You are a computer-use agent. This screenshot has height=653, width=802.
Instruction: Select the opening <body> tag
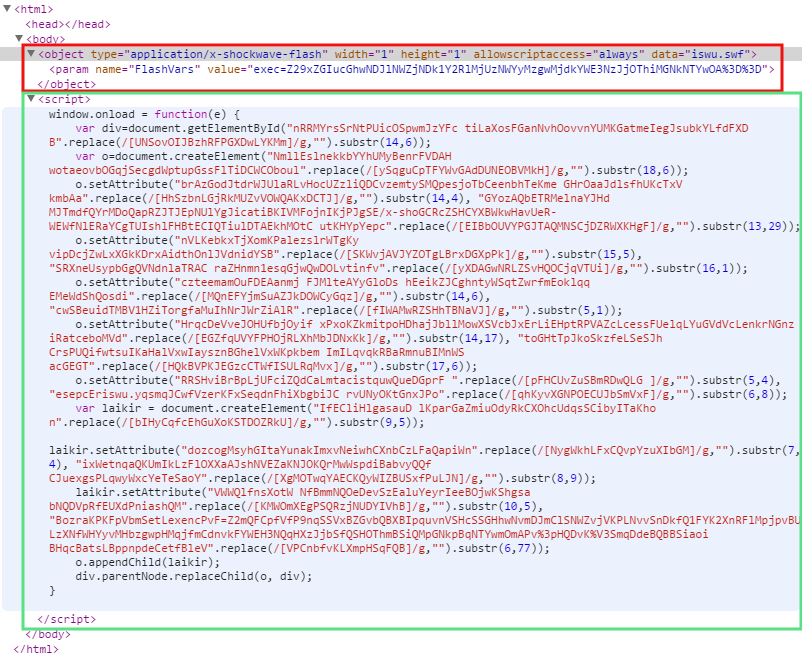coord(46,39)
